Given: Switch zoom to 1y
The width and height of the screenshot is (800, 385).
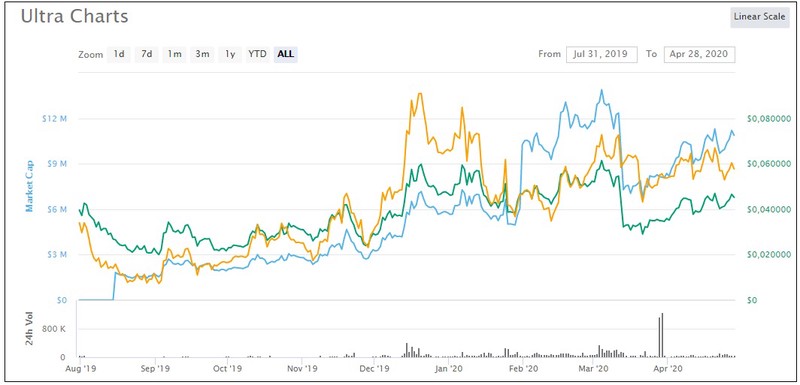Looking at the screenshot, I should [x=230, y=54].
